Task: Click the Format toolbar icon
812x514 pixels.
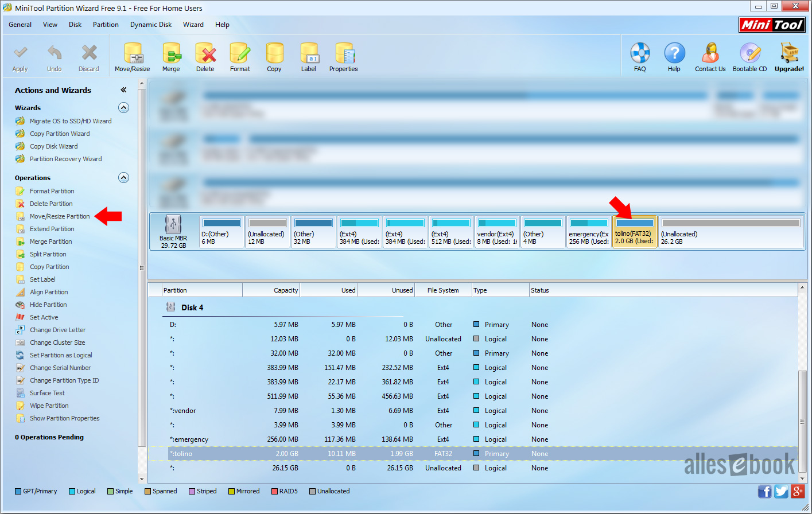Action: coord(240,53)
